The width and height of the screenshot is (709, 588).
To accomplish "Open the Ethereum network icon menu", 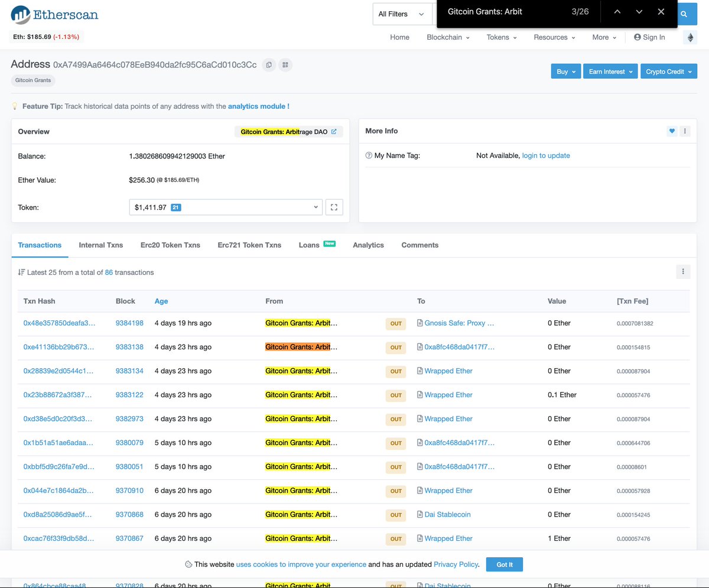I will tap(690, 37).
